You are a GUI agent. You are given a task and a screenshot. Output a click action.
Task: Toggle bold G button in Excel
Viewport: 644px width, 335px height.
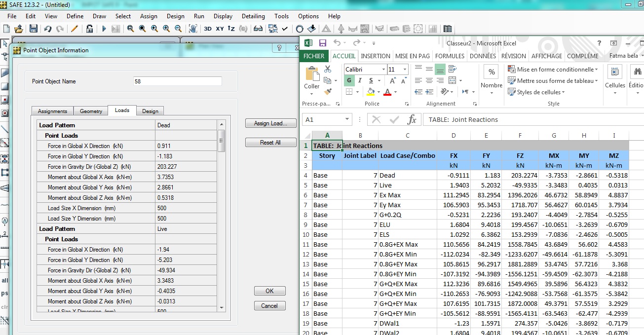tap(349, 80)
